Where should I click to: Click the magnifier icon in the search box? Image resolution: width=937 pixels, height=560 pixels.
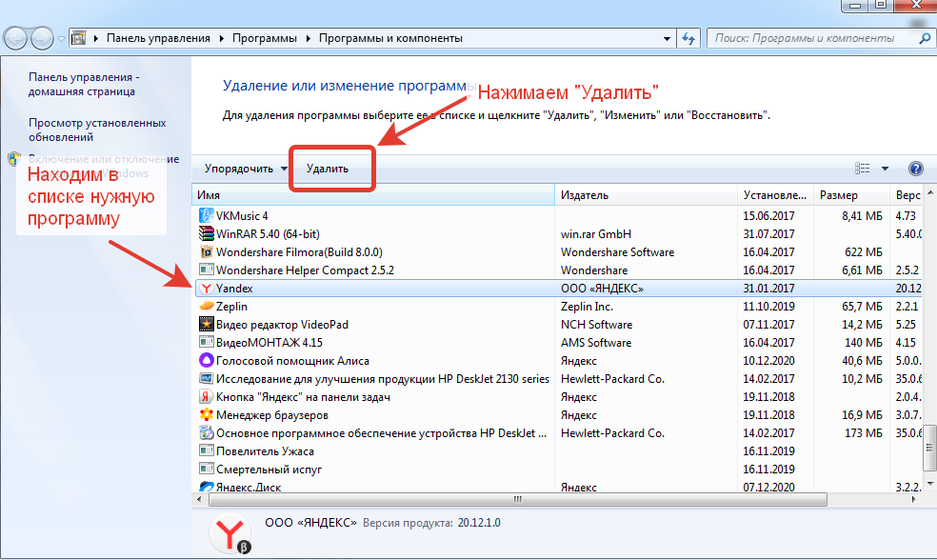(925, 39)
